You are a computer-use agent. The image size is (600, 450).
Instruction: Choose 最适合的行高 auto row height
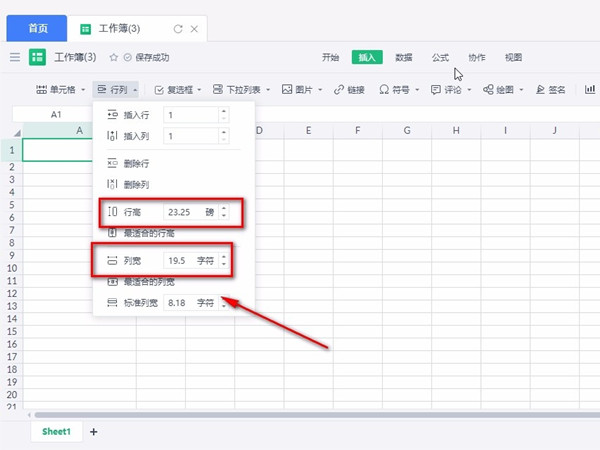(148, 232)
